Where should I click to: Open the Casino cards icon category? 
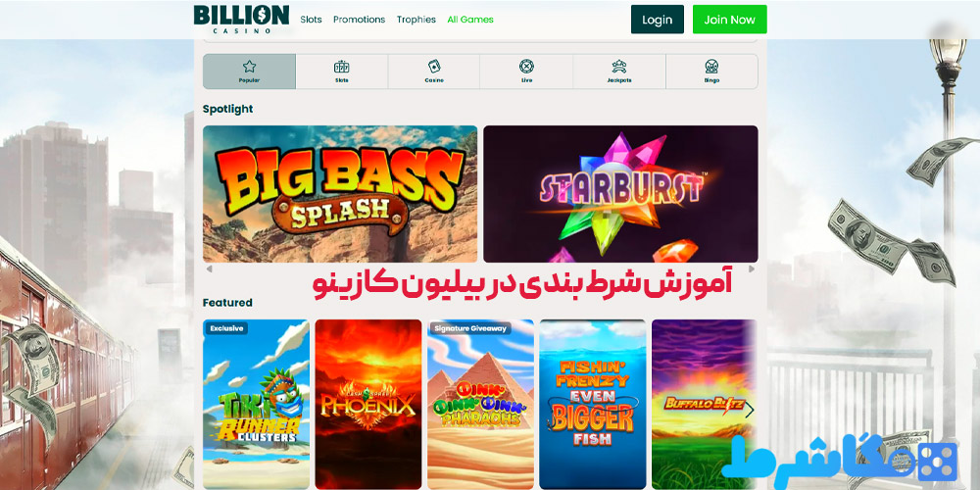[x=434, y=72]
